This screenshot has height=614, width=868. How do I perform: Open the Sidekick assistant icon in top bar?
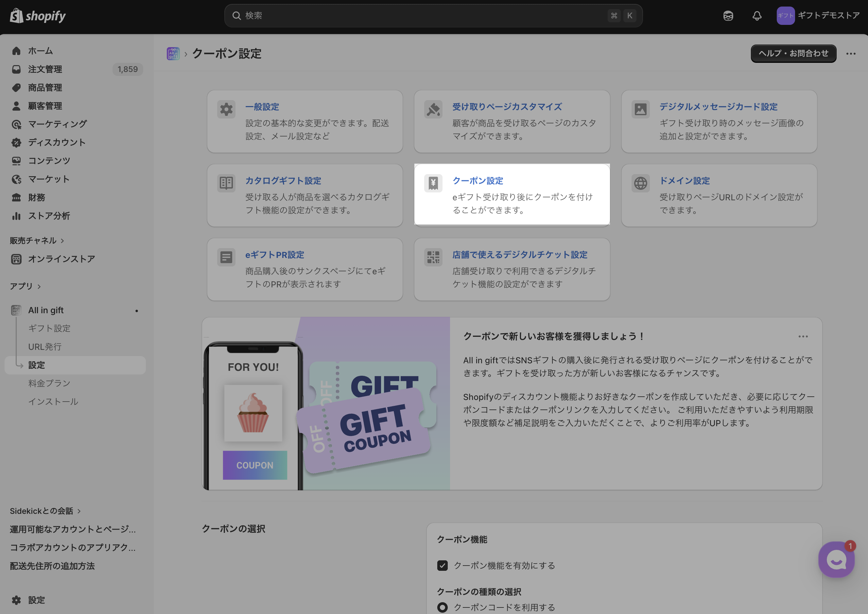click(x=728, y=16)
